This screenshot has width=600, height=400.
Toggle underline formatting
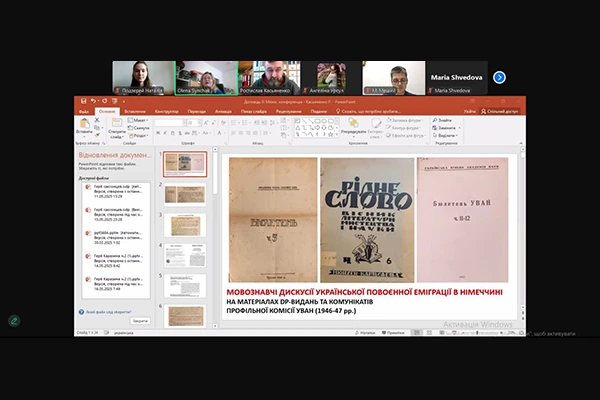tap(173, 133)
